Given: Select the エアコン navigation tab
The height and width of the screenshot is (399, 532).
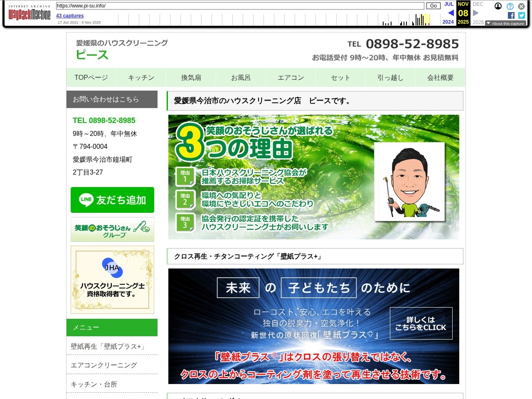Looking at the screenshot, I should click(x=291, y=78).
